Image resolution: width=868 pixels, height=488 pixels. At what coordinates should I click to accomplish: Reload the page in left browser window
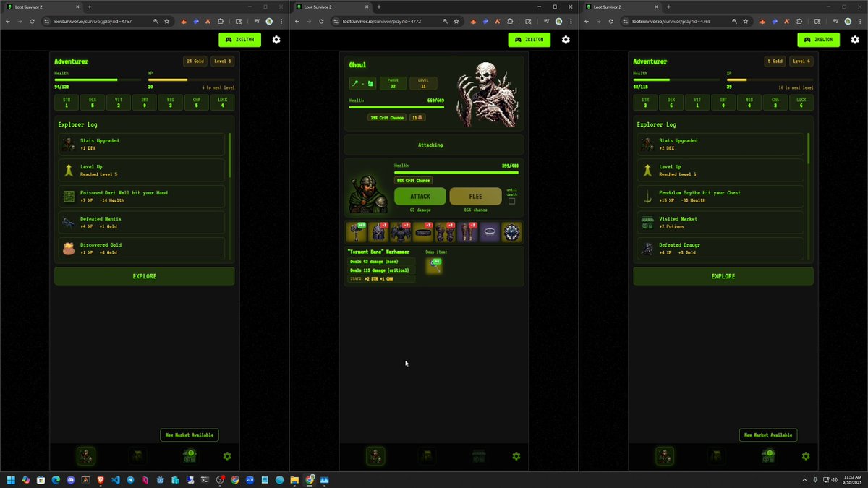coord(32,21)
